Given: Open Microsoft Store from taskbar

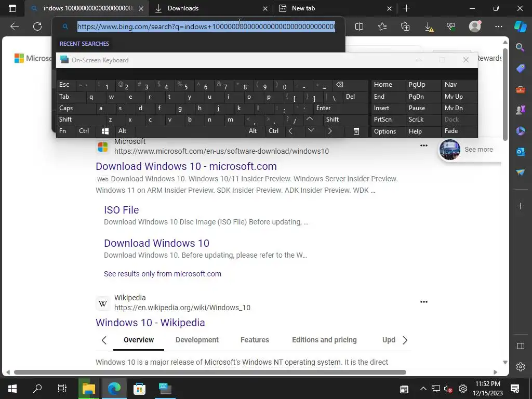Looking at the screenshot, I should [139, 389].
